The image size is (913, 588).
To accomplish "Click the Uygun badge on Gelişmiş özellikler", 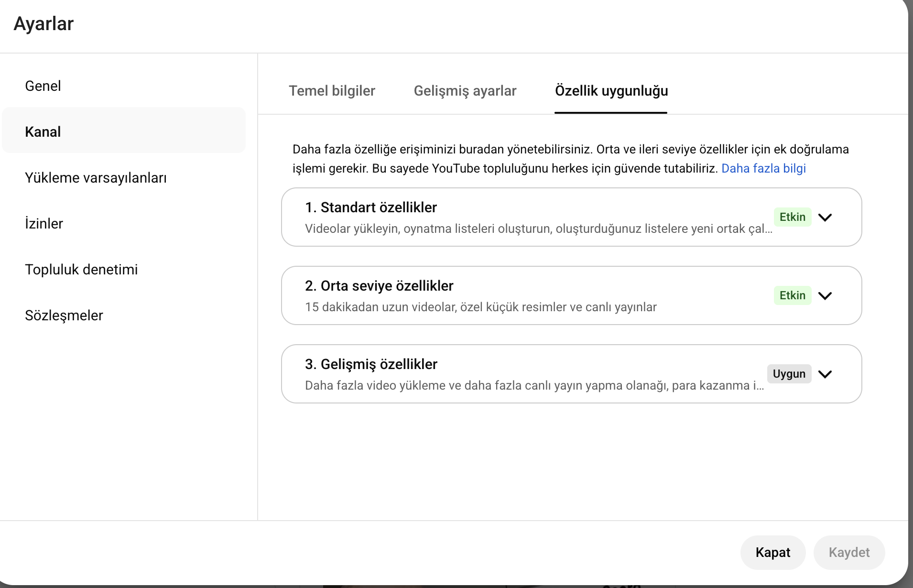I will point(789,374).
